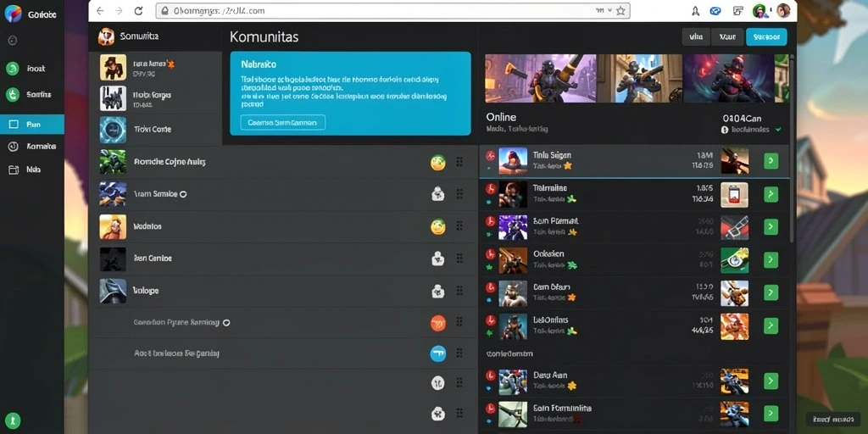Open the chevron dropdown inside the address bar
Image resolution: width=868 pixels, height=434 pixels.
(x=610, y=10)
